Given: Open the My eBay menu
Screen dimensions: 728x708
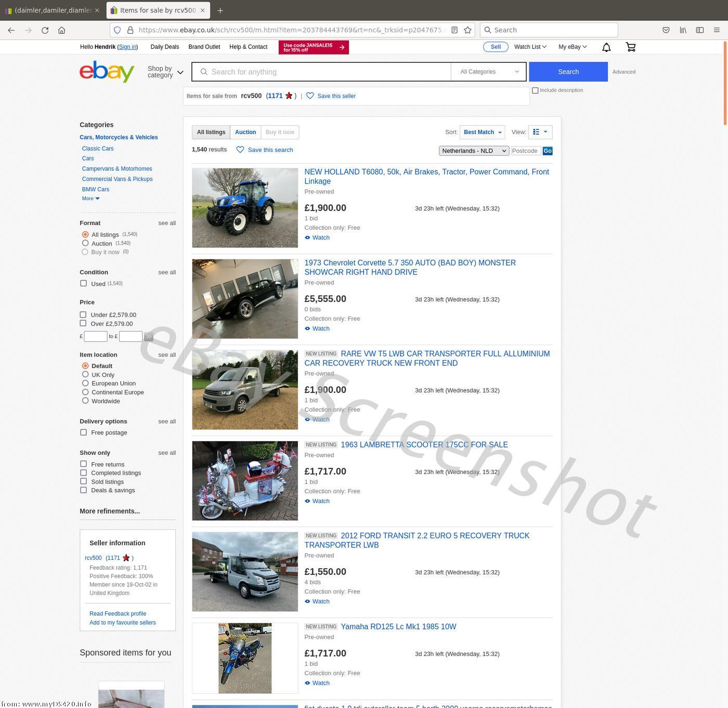Looking at the screenshot, I should (572, 47).
